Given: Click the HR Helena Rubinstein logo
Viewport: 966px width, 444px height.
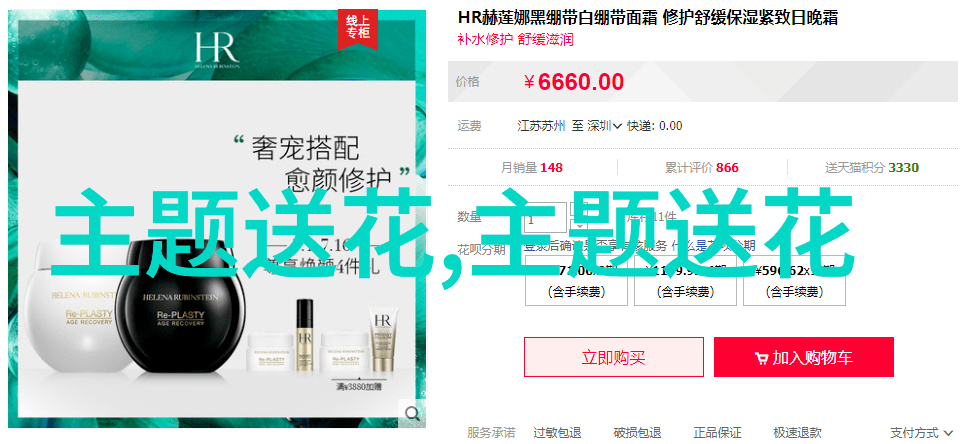Looking at the screenshot, I should click(x=216, y=48).
